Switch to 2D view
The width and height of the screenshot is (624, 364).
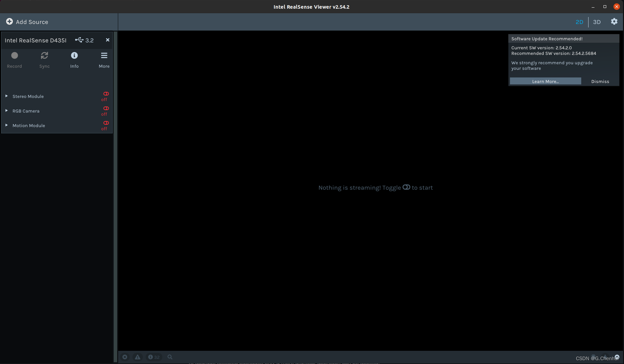coord(579,22)
